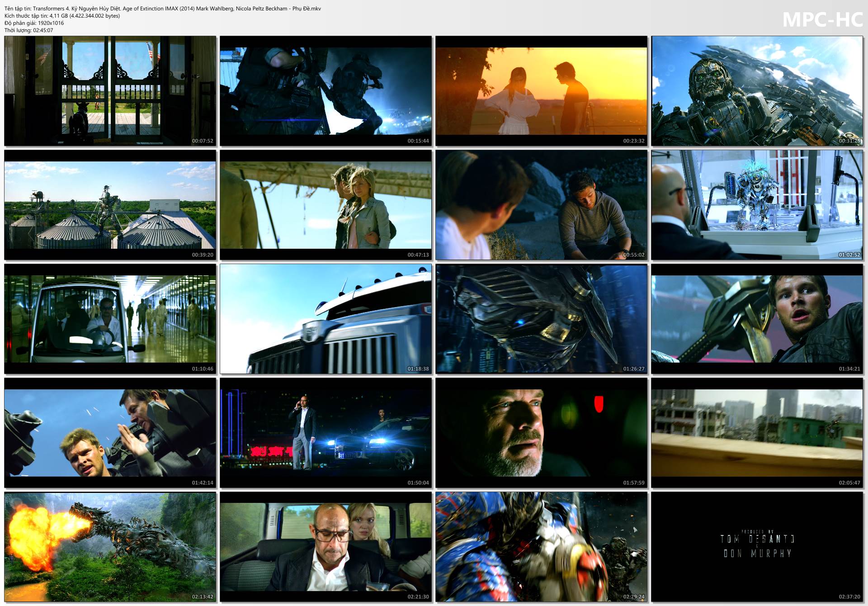Select the thumbnail stamped 01:42:14
This screenshot has height=606, width=868.
click(110, 433)
